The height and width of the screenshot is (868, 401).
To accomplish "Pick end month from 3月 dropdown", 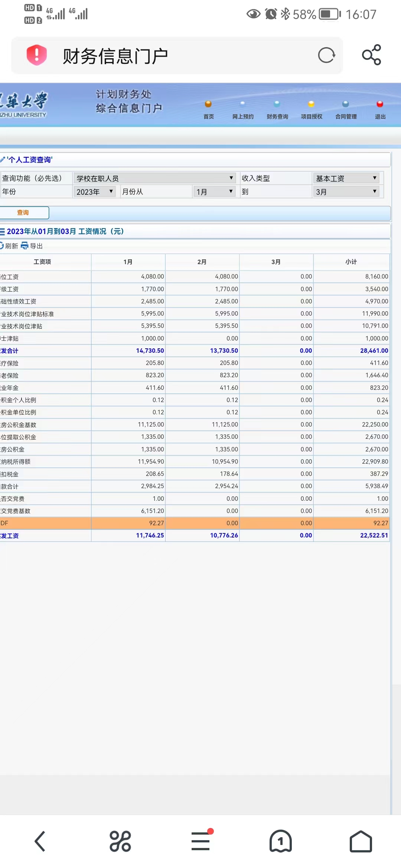I will tap(346, 192).
